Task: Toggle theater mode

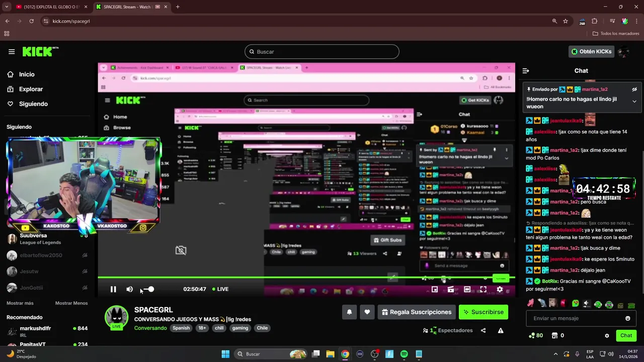Action: (467, 289)
